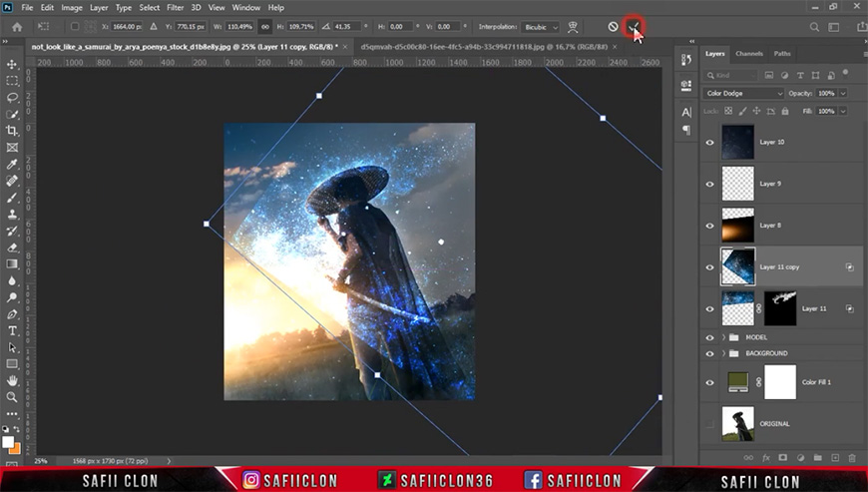Open the Filter menu
The width and height of the screenshot is (868, 492).
(x=175, y=7)
